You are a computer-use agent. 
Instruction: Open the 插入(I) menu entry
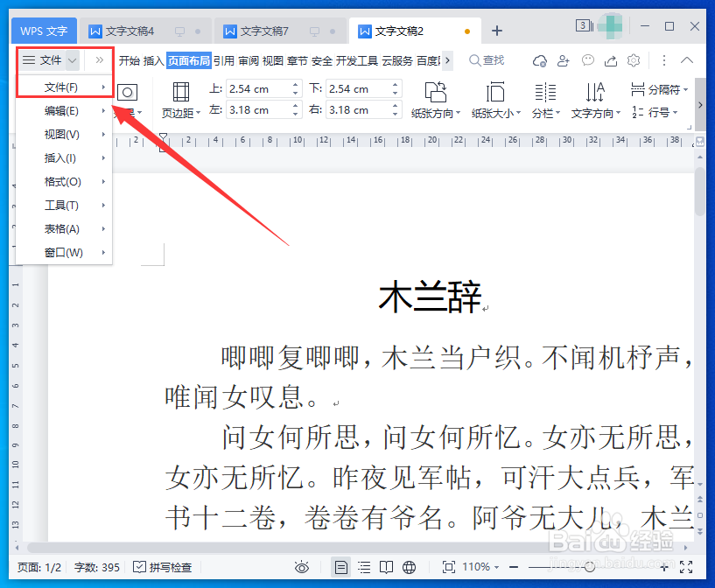60,157
